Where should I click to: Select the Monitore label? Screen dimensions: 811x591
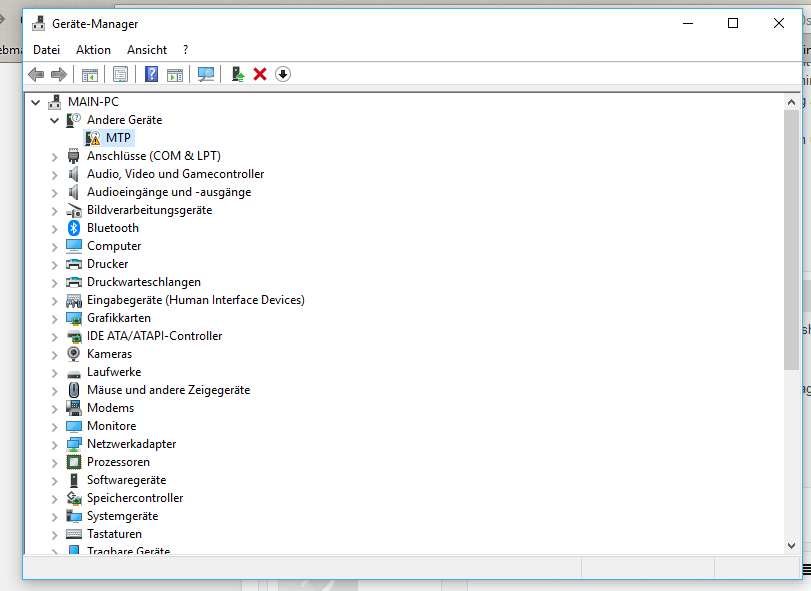[112, 426]
